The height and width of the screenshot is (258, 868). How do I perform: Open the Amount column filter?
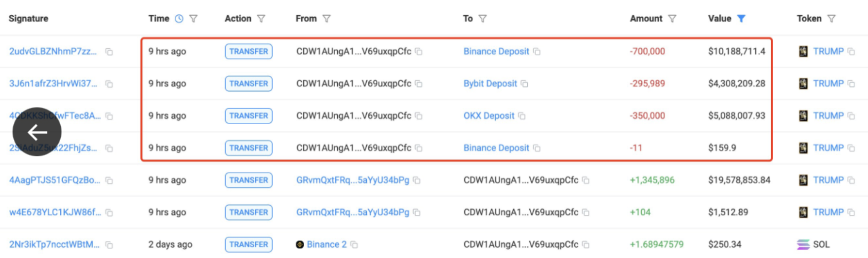pyautogui.click(x=672, y=19)
